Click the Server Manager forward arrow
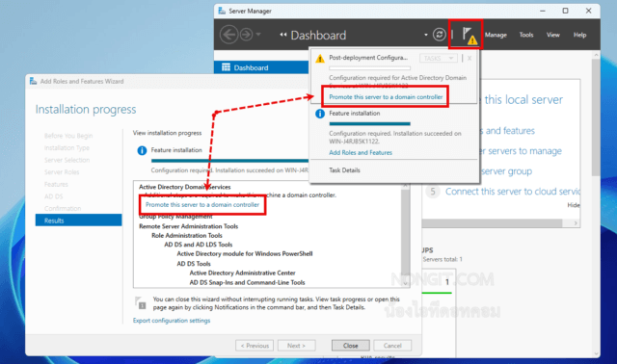 click(247, 35)
